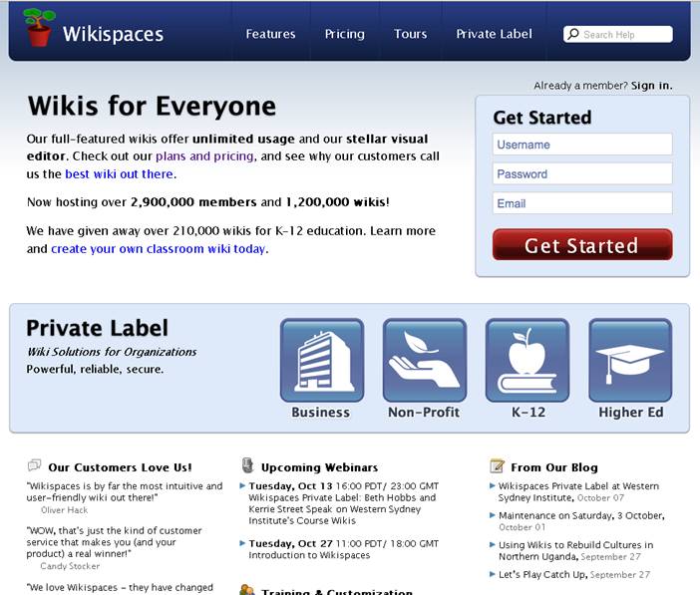Select the K-12 label
The width and height of the screenshot is (700, 595).
coord(528,412)
